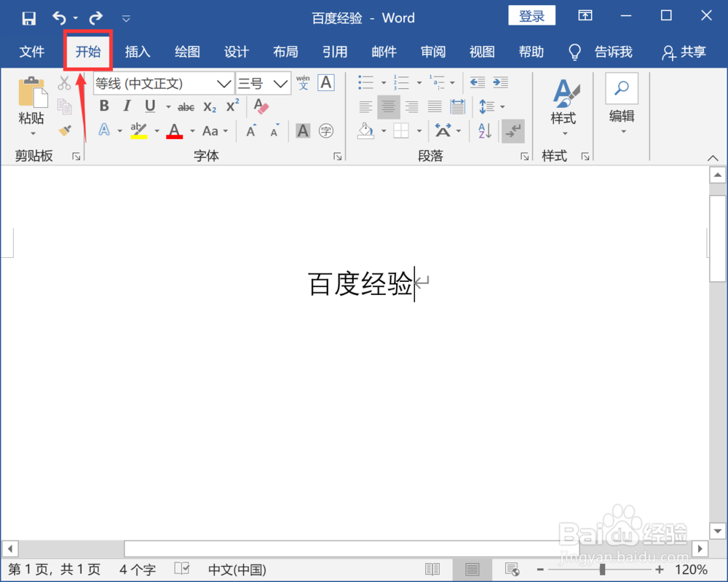Open underline style dropdown arrow

pyautogui.click(x=168, y=107)
